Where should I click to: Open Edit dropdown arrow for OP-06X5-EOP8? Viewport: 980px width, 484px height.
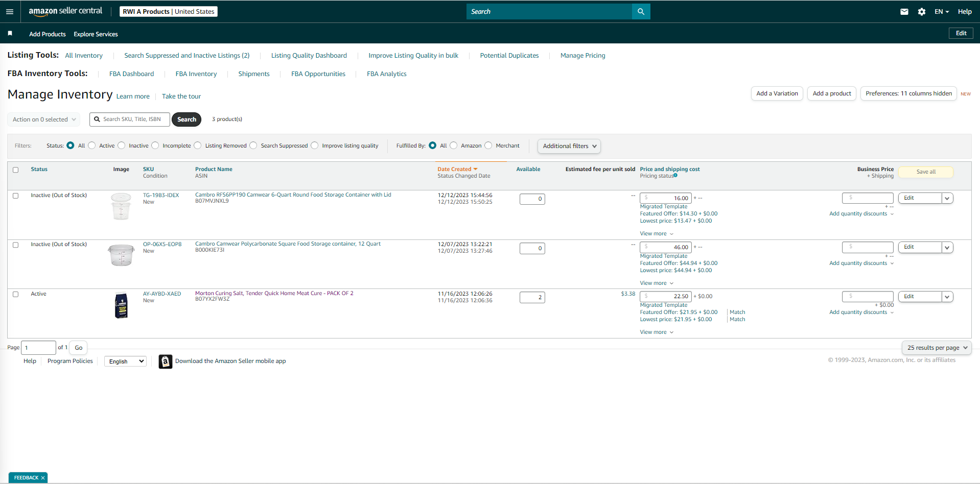(x=947, y=248)
